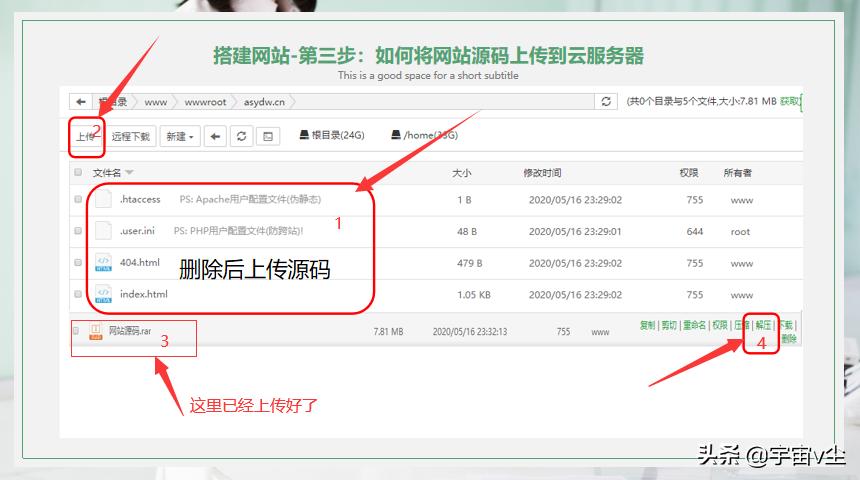Click the 所有者 column header
860x480 pixels.
pyautogui.click(x=737, y=173)
